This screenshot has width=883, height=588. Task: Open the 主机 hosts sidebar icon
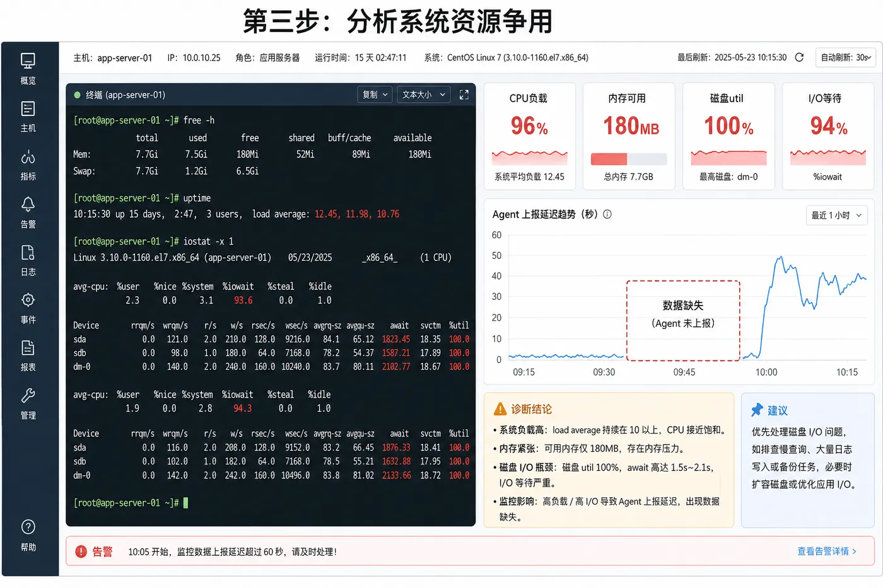pos(28,108)
